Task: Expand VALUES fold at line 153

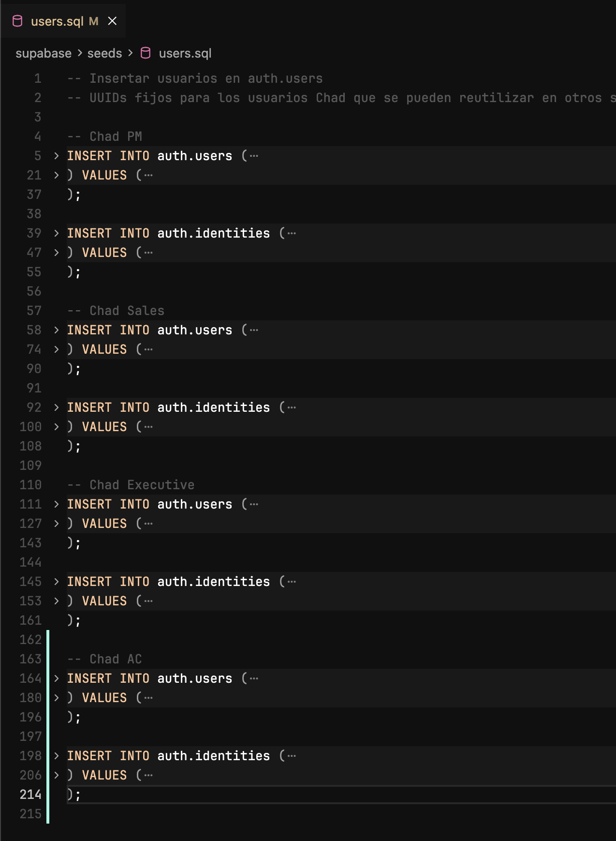Action: click(57, 601)
